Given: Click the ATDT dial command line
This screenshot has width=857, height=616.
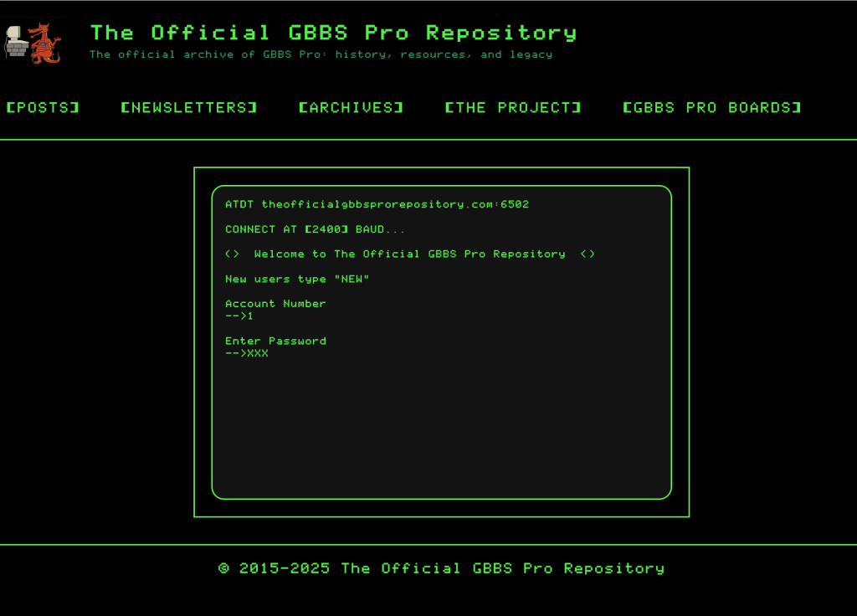Looking at the screenshot, I should click(x=378, y=203).
